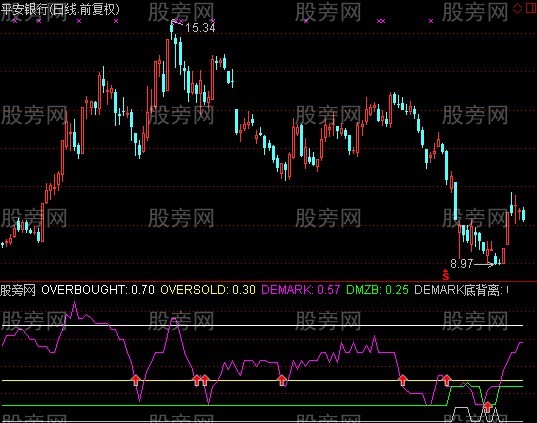Click the white arrow beside the 8.97 low label

[484, 264]
